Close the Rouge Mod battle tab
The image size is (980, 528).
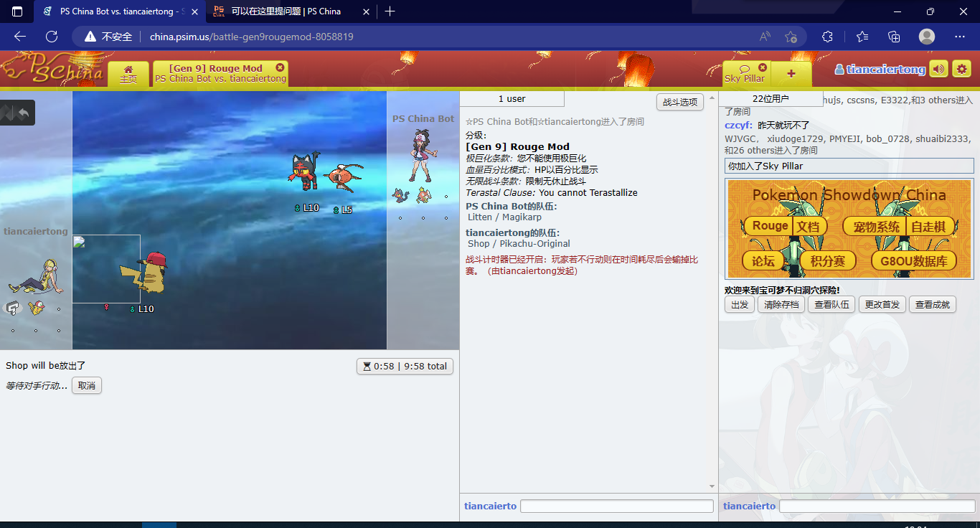(280, 67)
